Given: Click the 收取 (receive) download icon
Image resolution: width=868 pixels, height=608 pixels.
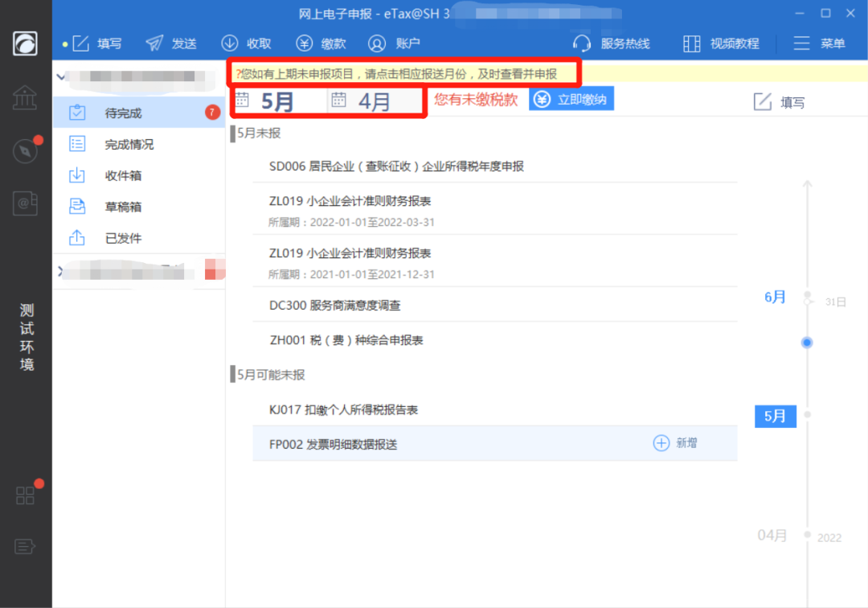Looking at the screenshot, I should tap(231, 43).
